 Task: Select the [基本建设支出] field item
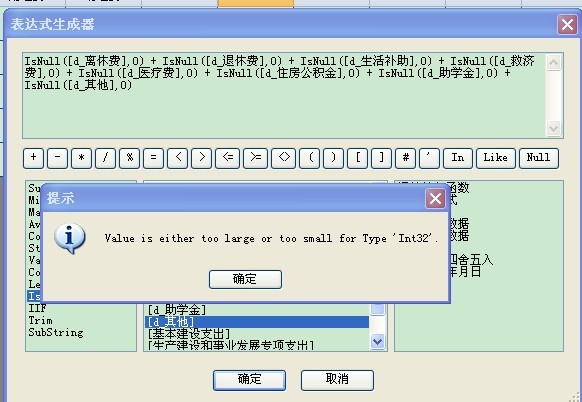coord(189,333)
